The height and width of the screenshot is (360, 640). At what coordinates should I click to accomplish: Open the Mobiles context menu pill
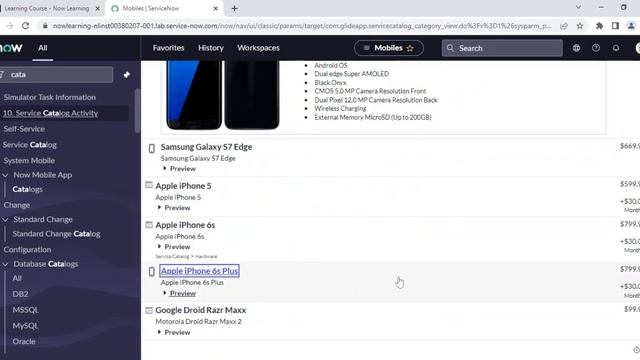click(388, 48)
